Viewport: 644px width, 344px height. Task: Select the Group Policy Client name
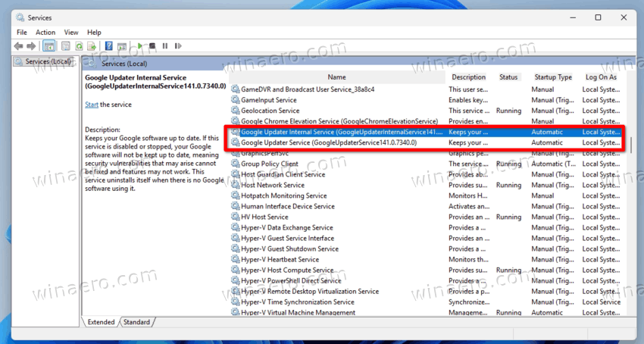(x=270, y=164)
